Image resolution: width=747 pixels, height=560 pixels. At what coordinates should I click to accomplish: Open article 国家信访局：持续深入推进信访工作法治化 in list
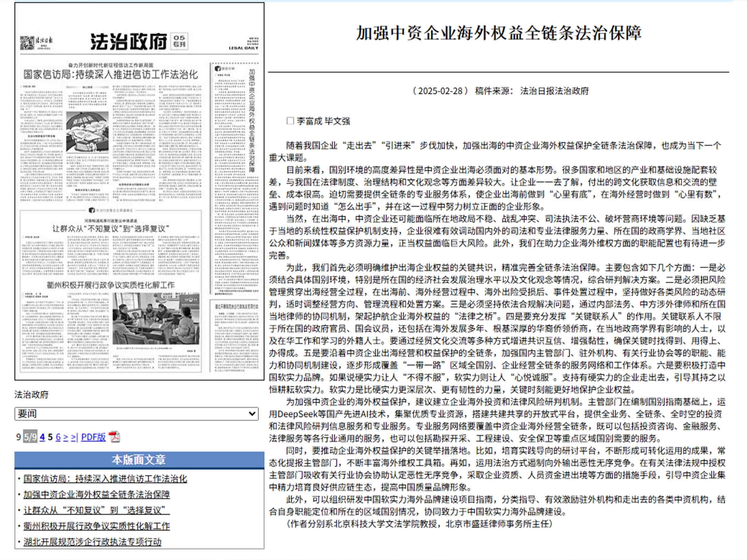(105, 479)
